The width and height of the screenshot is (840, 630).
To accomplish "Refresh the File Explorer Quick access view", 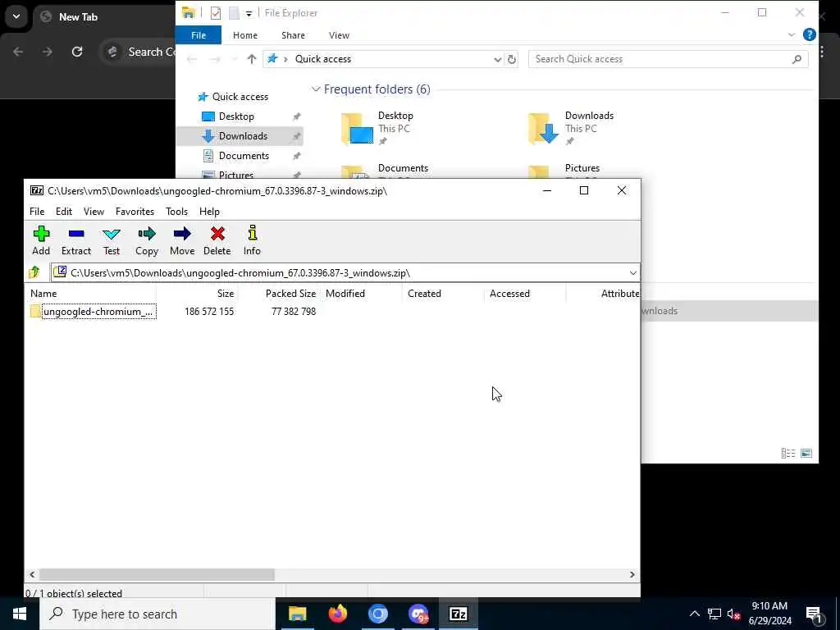I will pos(512,59).
